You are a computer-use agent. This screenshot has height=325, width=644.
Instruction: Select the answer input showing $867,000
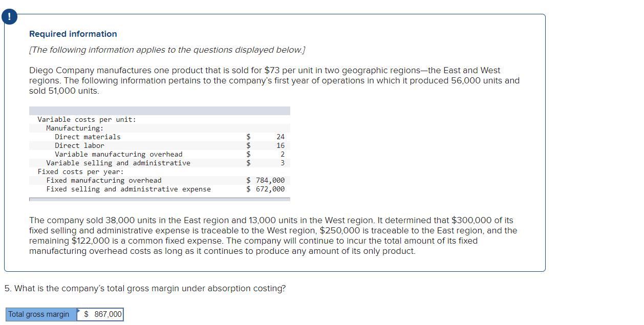[x=102, y=314]
